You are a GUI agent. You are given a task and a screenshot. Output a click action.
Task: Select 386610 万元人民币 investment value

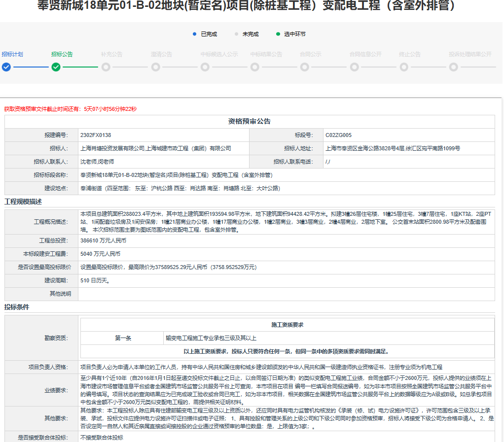point(103,240)
